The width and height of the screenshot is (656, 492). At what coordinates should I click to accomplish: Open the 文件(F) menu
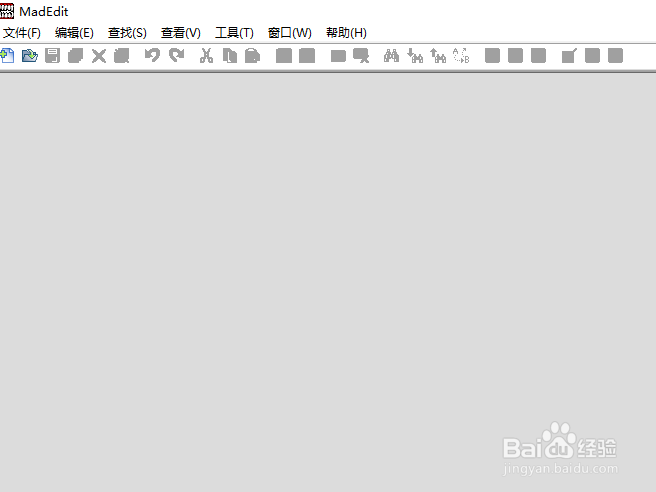22,33
